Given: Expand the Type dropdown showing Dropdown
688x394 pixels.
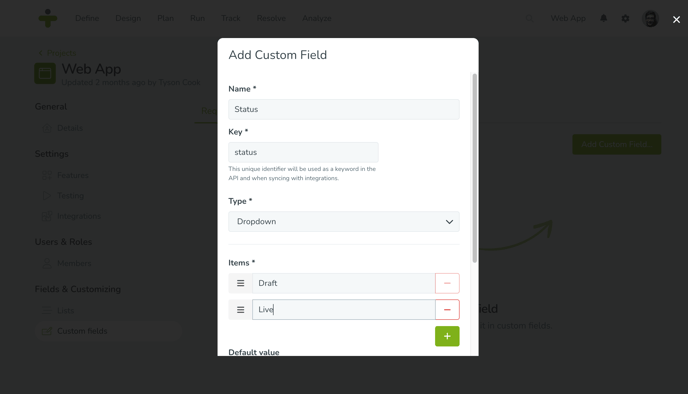Looking at the screenshot, I should click(x=344, y=222).
